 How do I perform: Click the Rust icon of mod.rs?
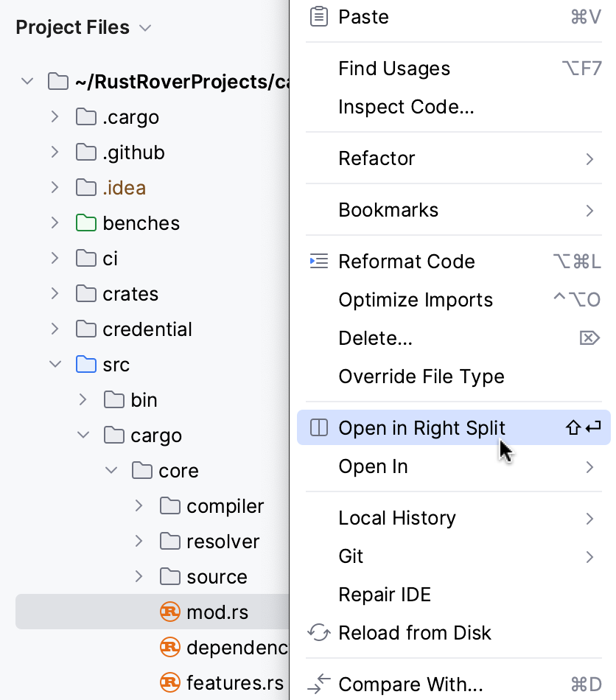click(x=170, y=612)
